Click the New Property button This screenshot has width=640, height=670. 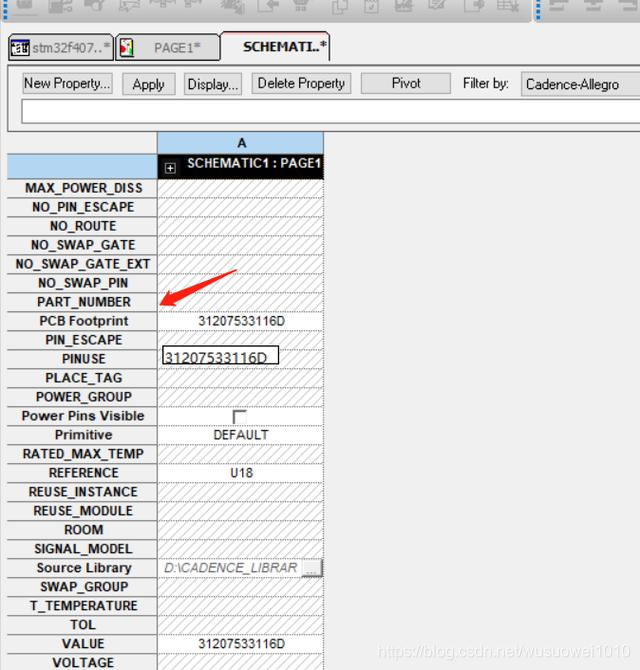[67, 84]
